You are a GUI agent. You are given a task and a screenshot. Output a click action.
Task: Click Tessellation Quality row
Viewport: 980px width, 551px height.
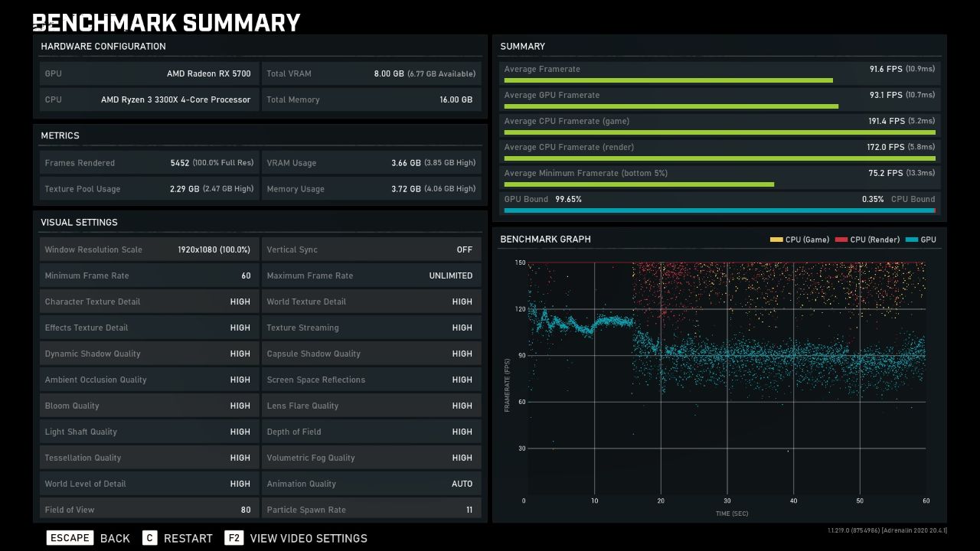[x=149, y=458]
